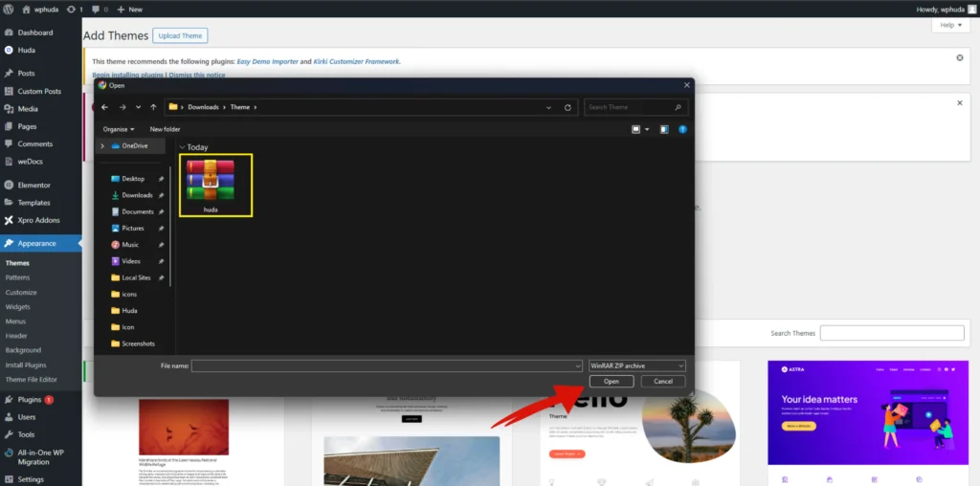Open Custom Posts in sidebar
980x486 pixels.
click(x=39, y=91)
